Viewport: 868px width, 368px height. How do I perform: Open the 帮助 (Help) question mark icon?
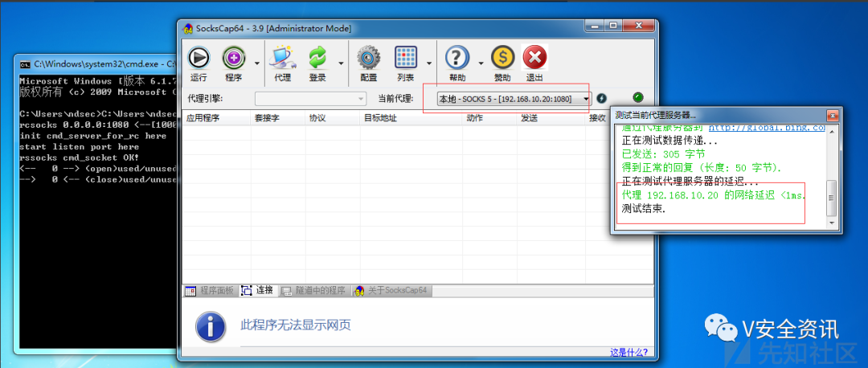coord(457,58)
